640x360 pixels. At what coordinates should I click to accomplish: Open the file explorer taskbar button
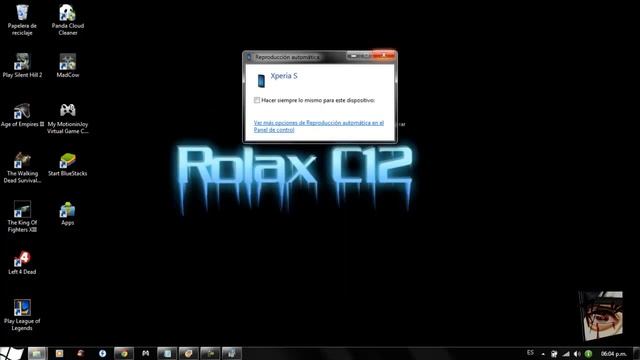pos(38,353)
